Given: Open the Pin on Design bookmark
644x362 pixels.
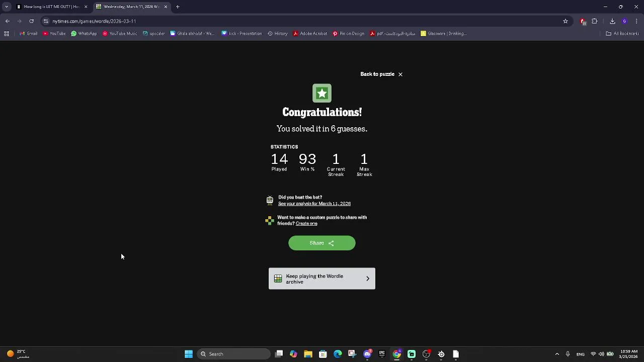Looking at the screenshot, I should pyautogui.click(x=349, y=34).
